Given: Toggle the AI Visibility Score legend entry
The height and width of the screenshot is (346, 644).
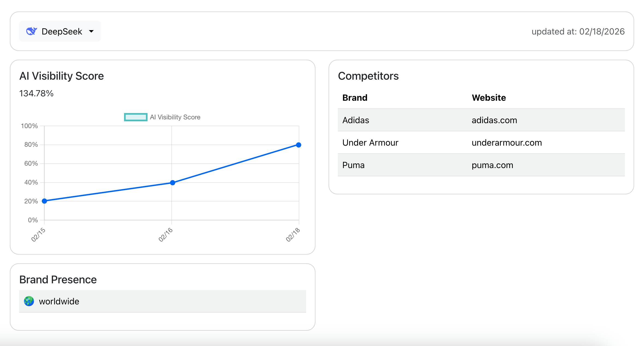Looking at the screenshot, I should pyautogui.click(x=163, y=117).
